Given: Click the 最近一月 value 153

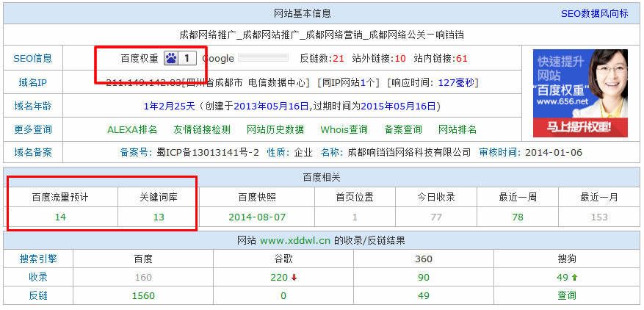Looking at the screenshot, I should point(598,217).
